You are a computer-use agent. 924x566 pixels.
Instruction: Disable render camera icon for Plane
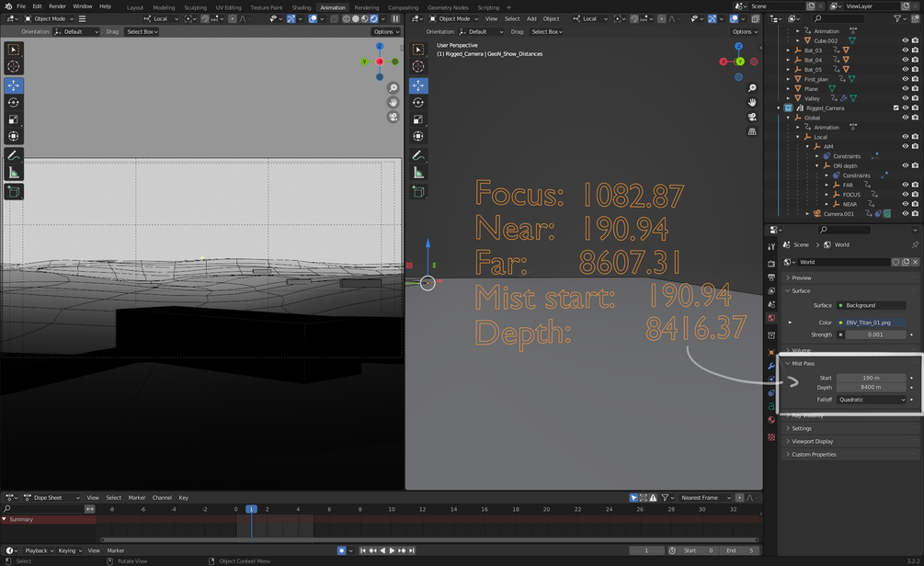(915, 89)
